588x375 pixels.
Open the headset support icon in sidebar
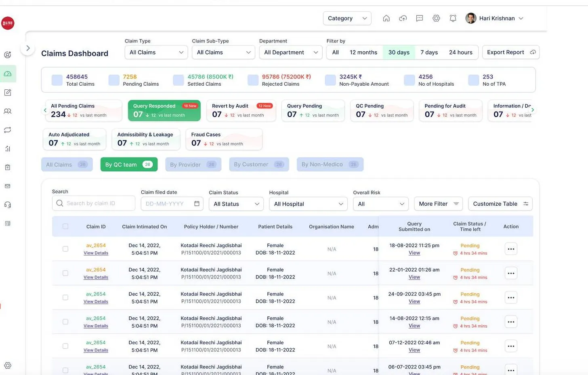click(8, 205)
